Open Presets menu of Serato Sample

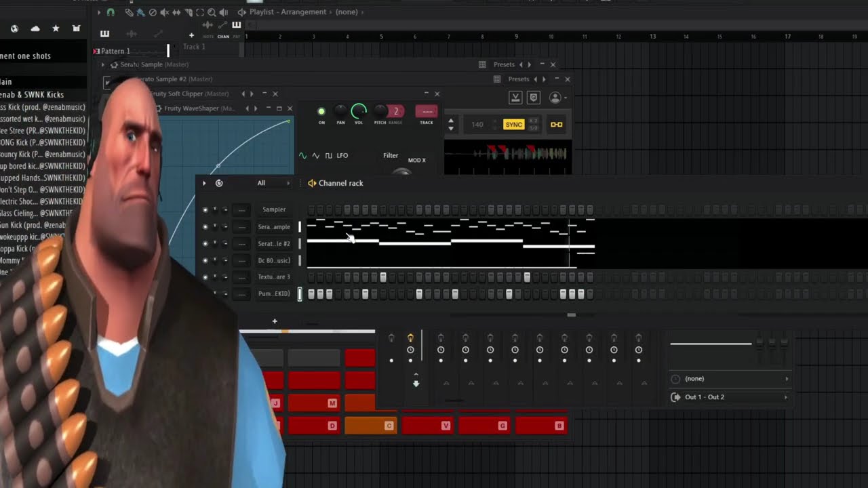click(504, 64)
